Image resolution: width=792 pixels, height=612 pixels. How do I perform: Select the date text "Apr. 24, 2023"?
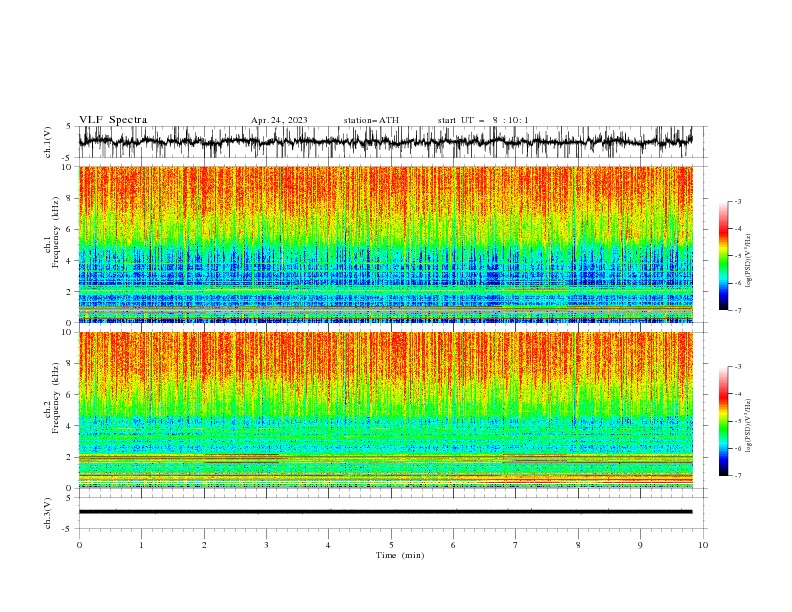point(279,120)
